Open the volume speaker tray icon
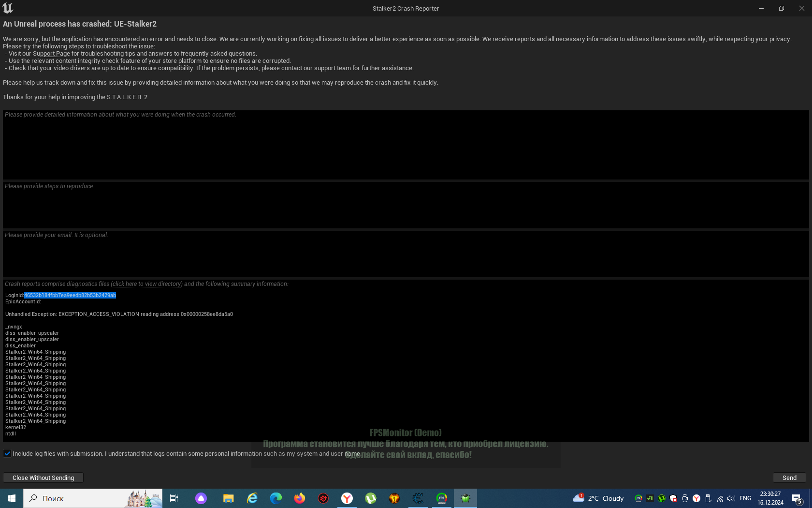Image resolution: width=812 pixels, height=508 pixels. click(x=731, y=498)
